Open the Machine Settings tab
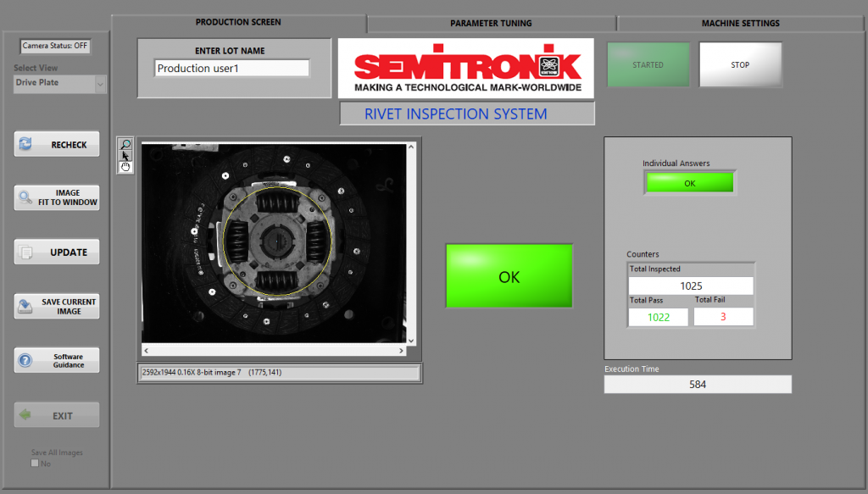 (740, 23)
